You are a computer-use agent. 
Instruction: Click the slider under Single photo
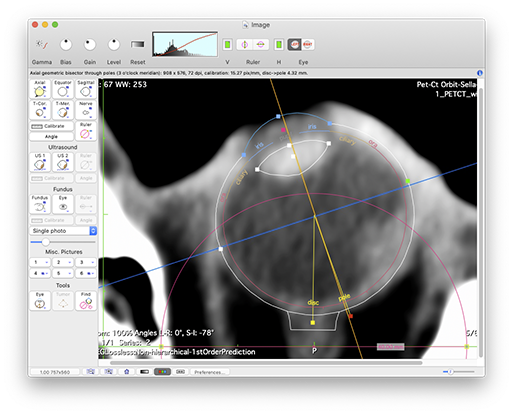click(63, 242)
